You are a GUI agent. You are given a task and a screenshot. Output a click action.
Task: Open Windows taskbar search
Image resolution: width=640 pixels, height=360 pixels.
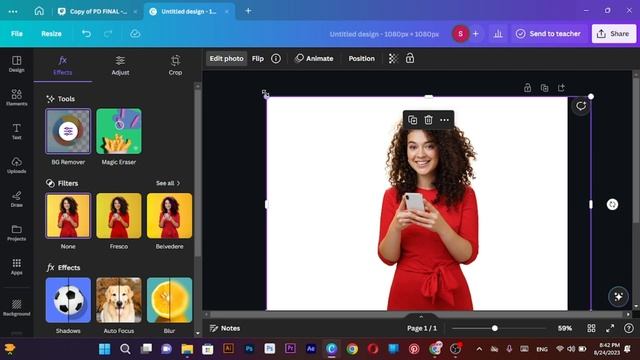point(125,349)
